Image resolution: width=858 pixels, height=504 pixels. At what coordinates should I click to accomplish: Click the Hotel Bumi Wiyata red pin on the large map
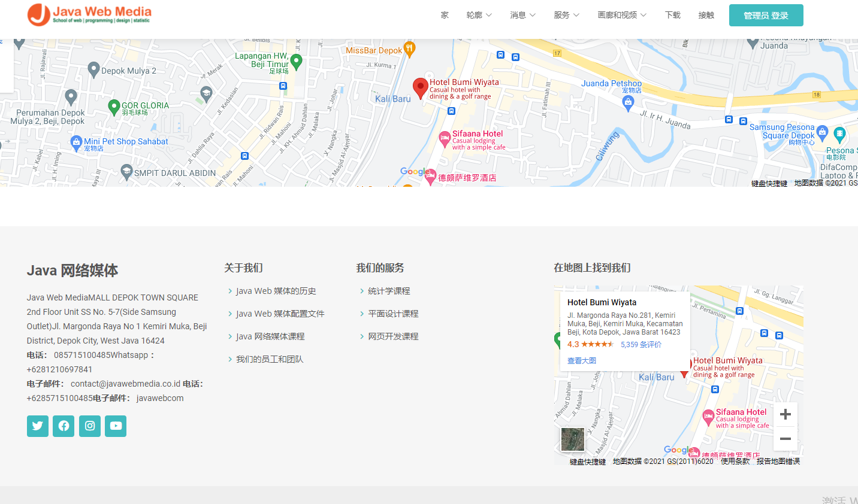point(421,88)
